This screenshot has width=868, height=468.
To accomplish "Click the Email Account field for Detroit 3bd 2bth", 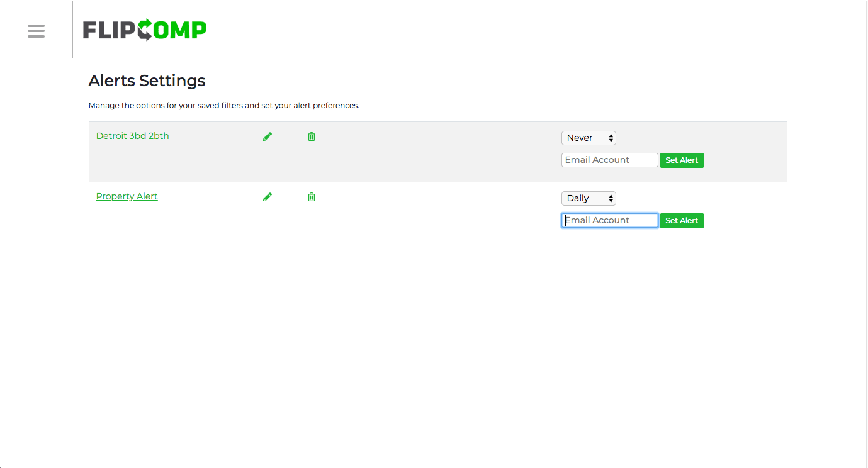I will tap(609, 160).
